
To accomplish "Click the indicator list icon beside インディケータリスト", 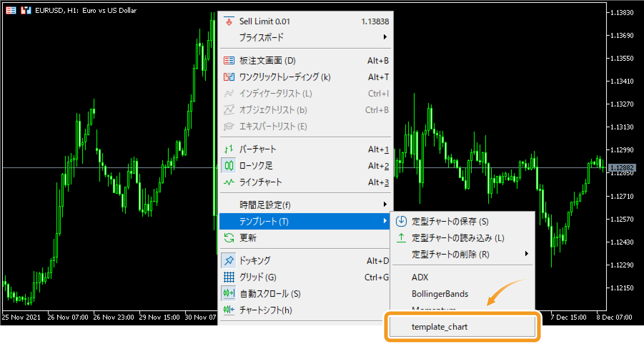I will click(x=229, y=93).
